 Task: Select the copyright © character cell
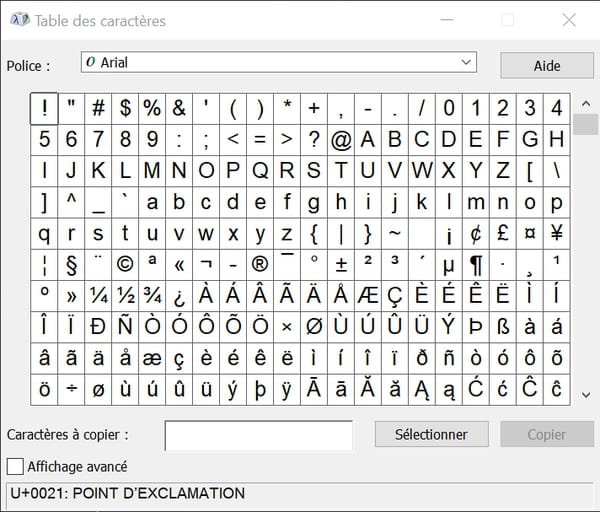click(125, 265)
